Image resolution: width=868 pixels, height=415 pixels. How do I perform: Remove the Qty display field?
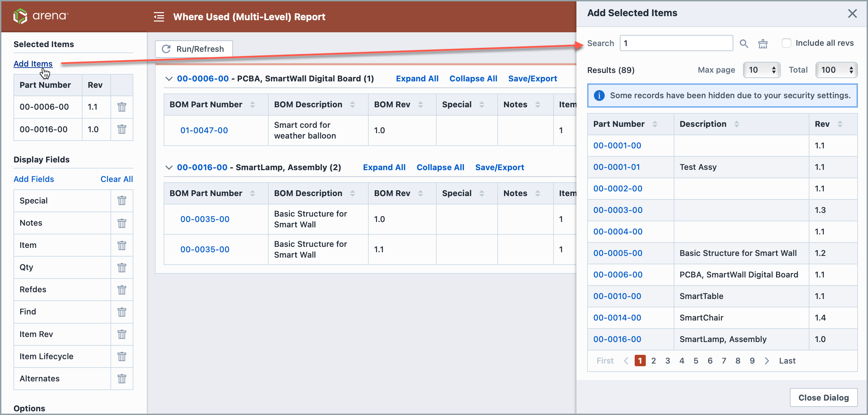click(122, 267)
